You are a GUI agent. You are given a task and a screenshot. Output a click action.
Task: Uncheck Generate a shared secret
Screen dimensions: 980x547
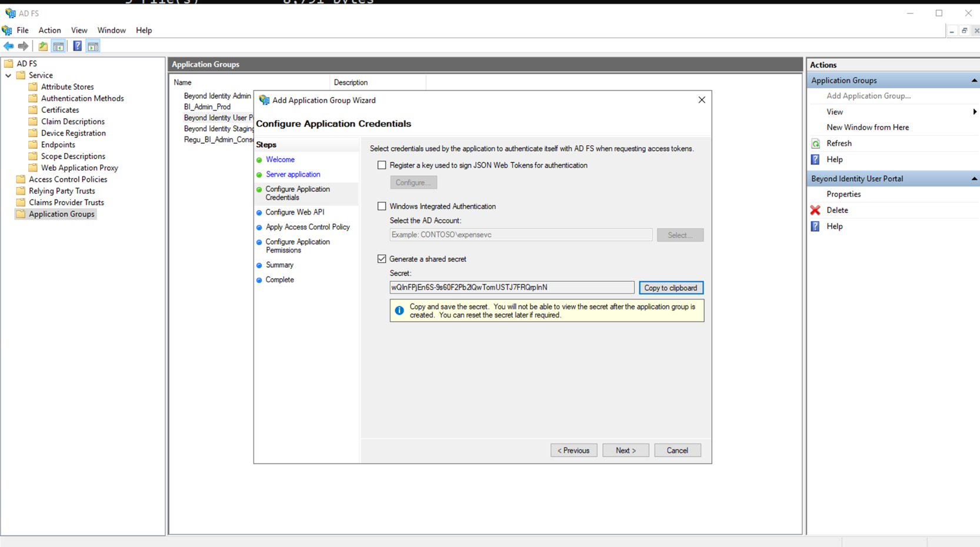coord(382,259)
